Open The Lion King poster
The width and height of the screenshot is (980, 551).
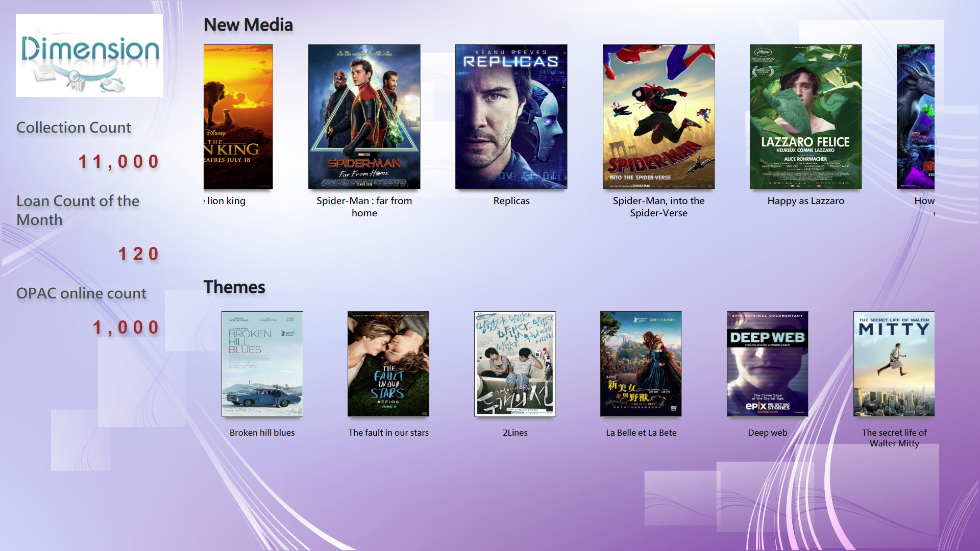tap(238, 117)
